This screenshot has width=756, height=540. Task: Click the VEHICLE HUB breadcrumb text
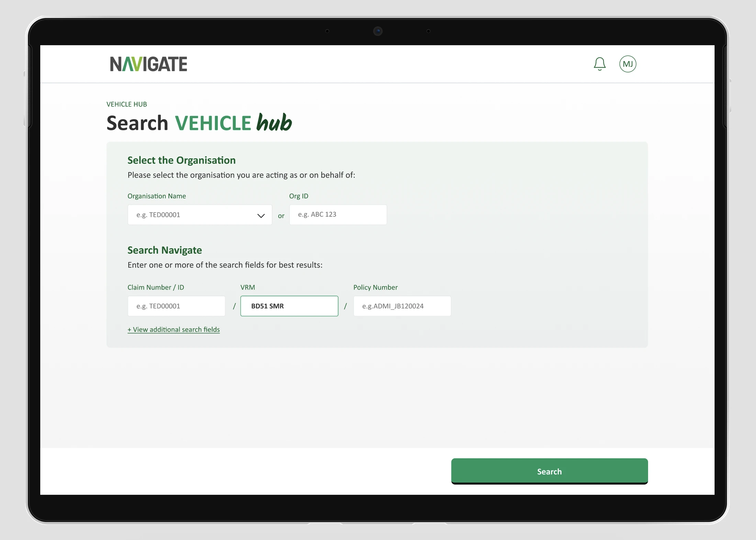tap(127, 104)
